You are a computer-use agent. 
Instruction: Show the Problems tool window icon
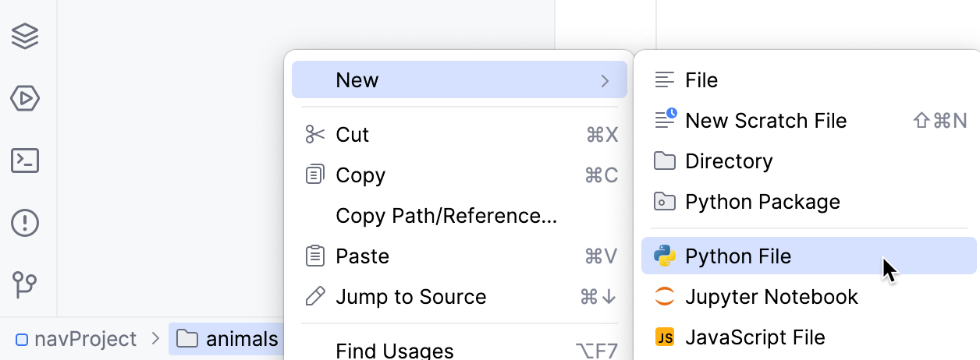click(x=26, y=223)
